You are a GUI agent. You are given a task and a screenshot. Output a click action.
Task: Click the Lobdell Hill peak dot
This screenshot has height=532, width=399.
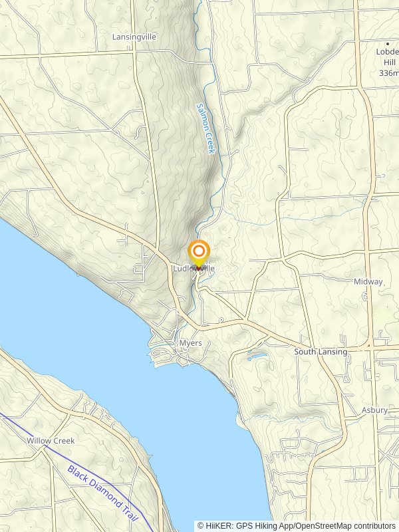tap(388, 44)
